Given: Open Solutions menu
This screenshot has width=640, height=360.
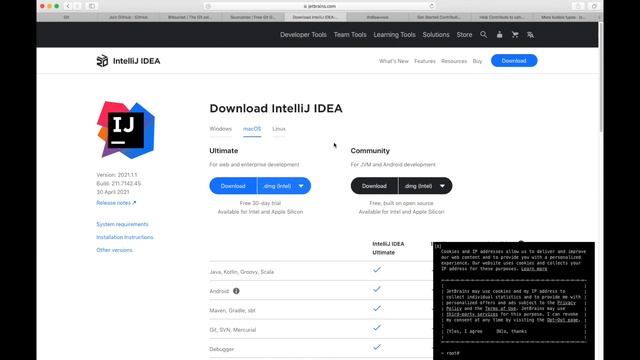Looking at the screenshot, I should click(x=436, y=35).
